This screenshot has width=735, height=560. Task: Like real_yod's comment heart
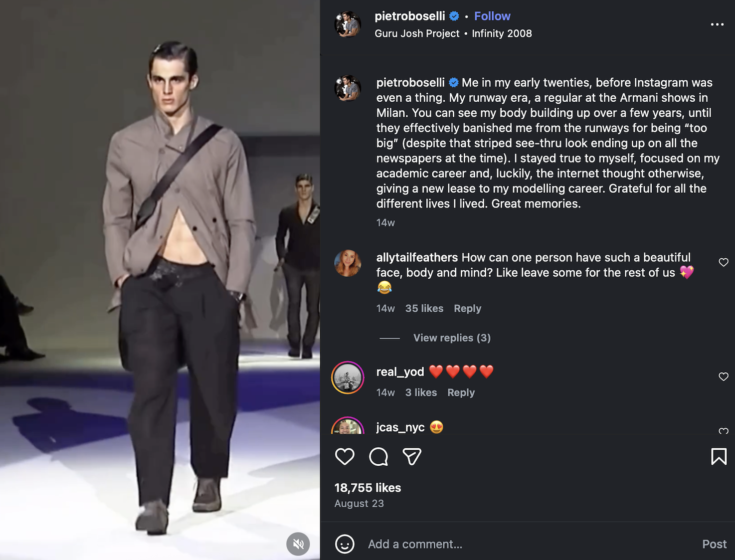(x=724, y=376)
